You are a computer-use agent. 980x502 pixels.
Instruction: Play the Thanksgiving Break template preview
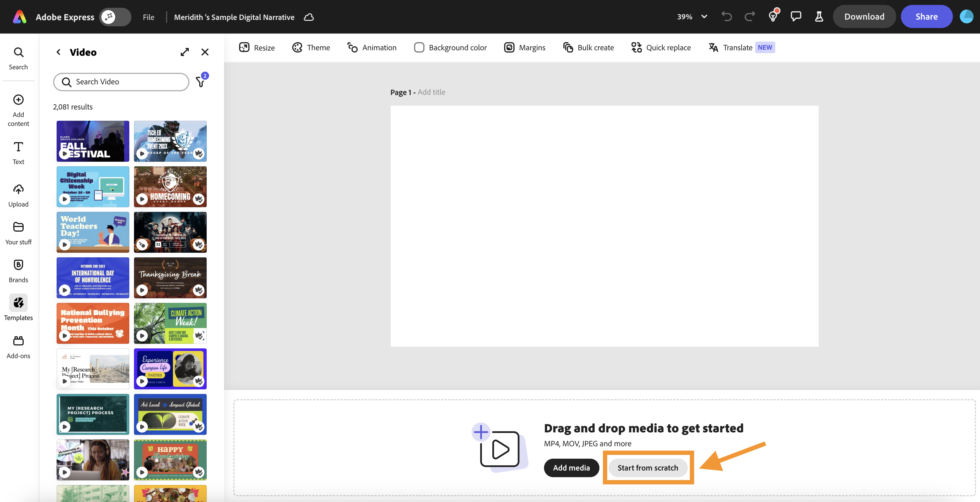coord(142,290)
